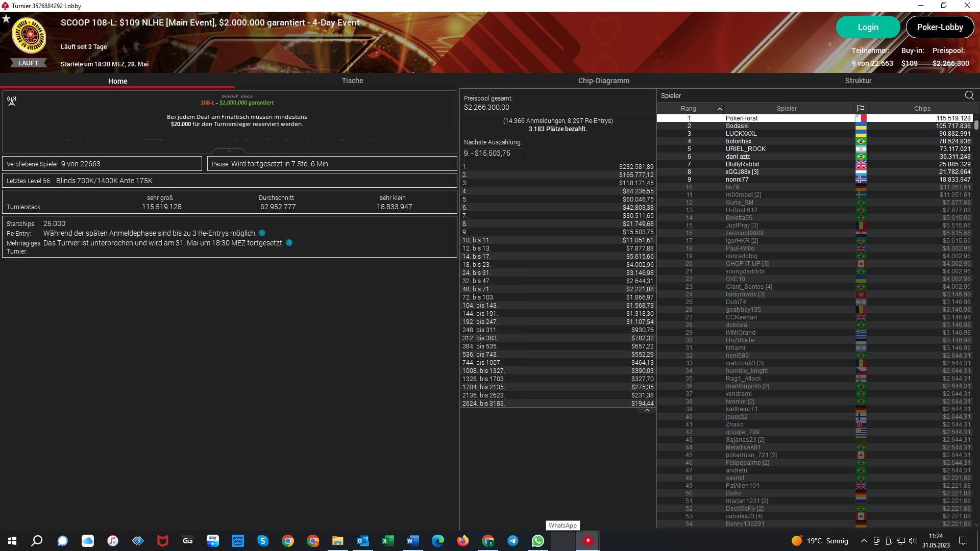980x551 pixels.
Task: Select player xGGJ88x [3] row
Action: pos(815,172)
